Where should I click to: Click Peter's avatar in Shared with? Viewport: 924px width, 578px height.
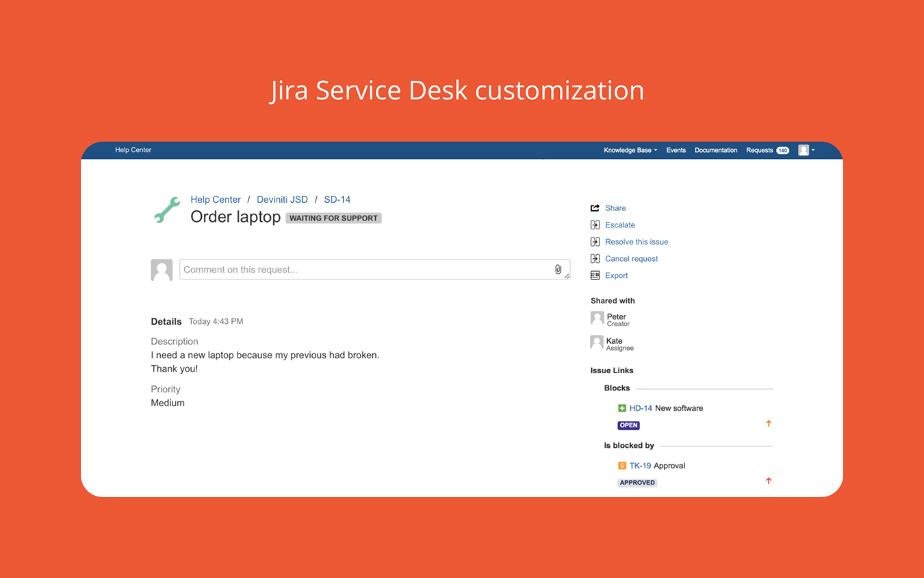click(597, 318)
